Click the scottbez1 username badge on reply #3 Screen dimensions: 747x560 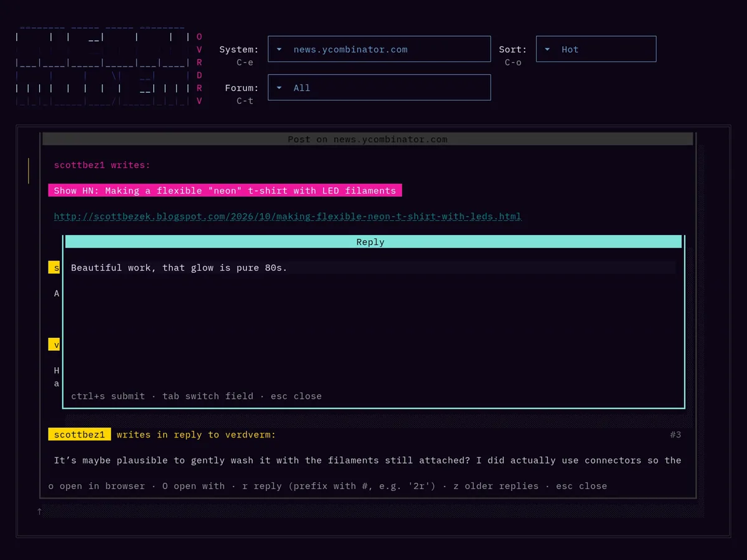coord(80,434)
